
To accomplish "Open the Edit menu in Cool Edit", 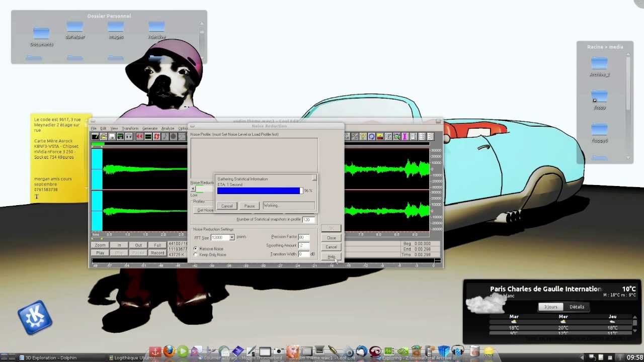I will pyautogui.click(x=103, y=128).
